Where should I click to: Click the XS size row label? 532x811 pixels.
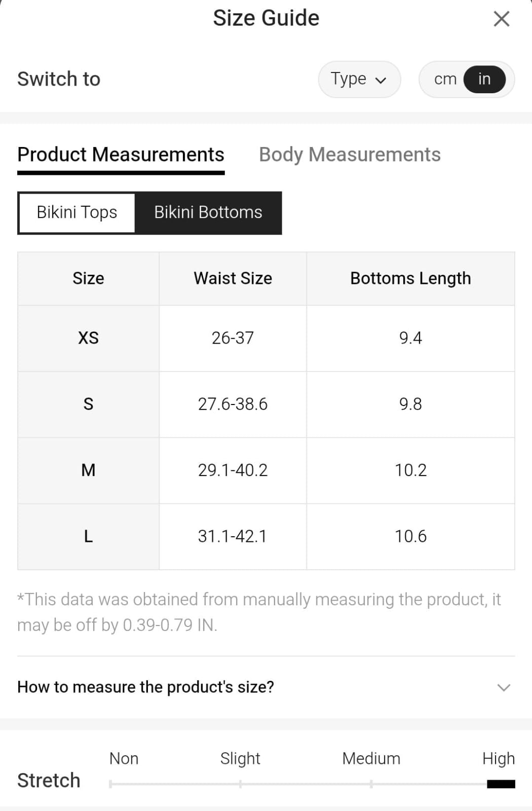[x=88, y=338]
